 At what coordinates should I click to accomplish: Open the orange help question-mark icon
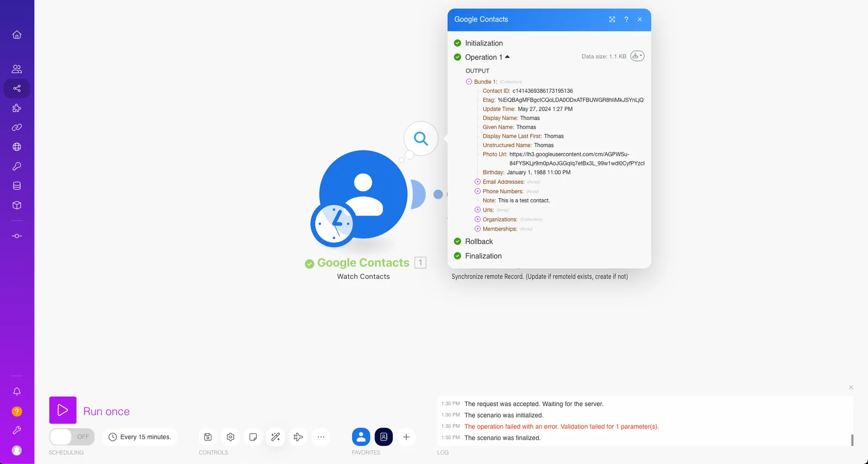[x=17, y=411]
